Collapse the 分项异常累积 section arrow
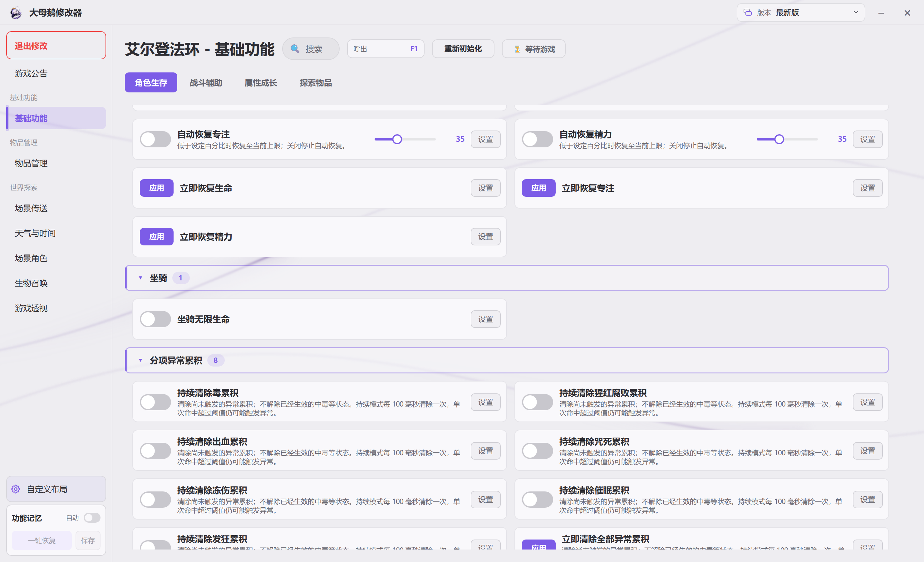 pyautogui.click(x=140, y=361)
